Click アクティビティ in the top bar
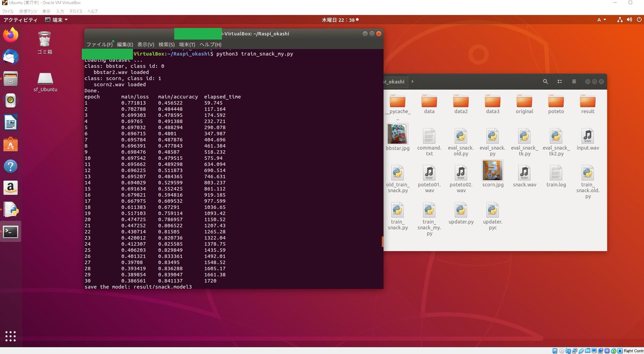 (20, 20)
